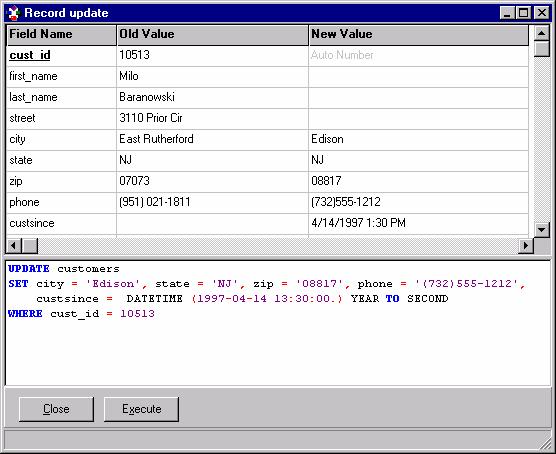Click the vertical scrollbar down arrow
This screenshot has height=454, width=556.
[x=541, y=229]
